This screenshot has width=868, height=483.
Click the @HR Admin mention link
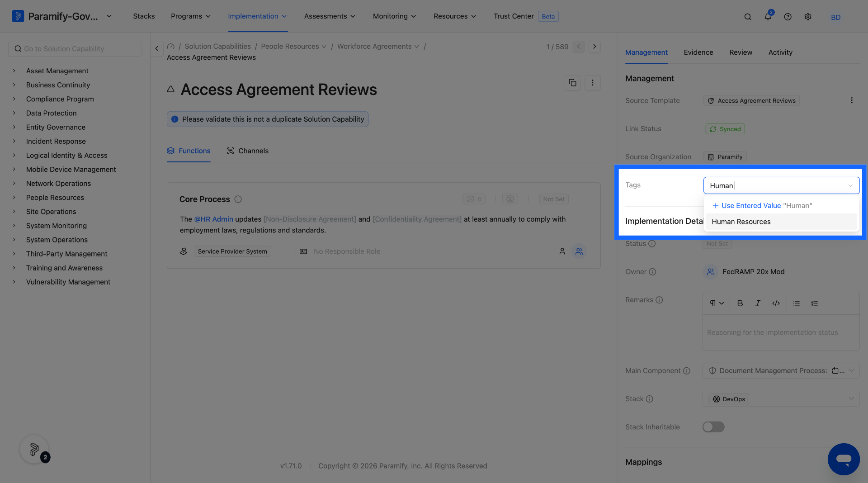[213, 219]
